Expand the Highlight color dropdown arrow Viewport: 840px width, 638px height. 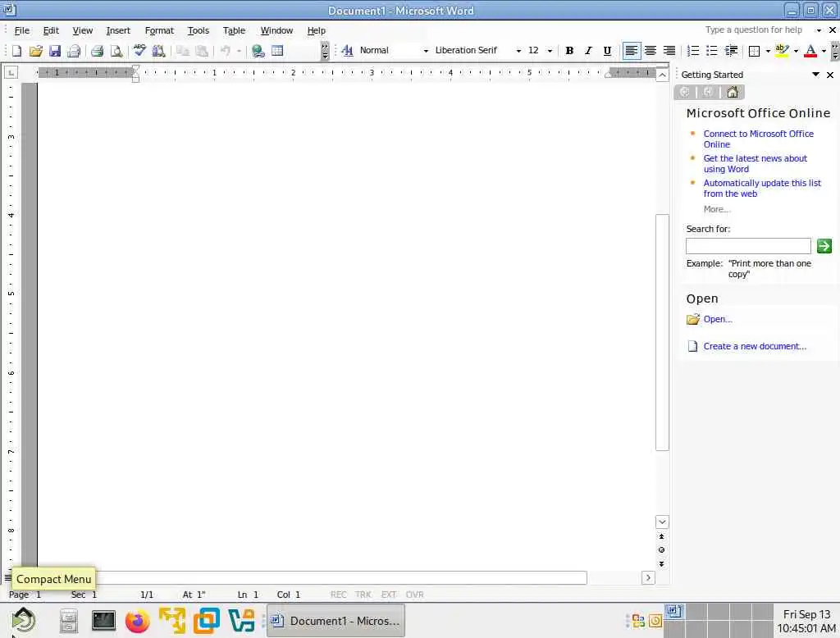(796, 51)
